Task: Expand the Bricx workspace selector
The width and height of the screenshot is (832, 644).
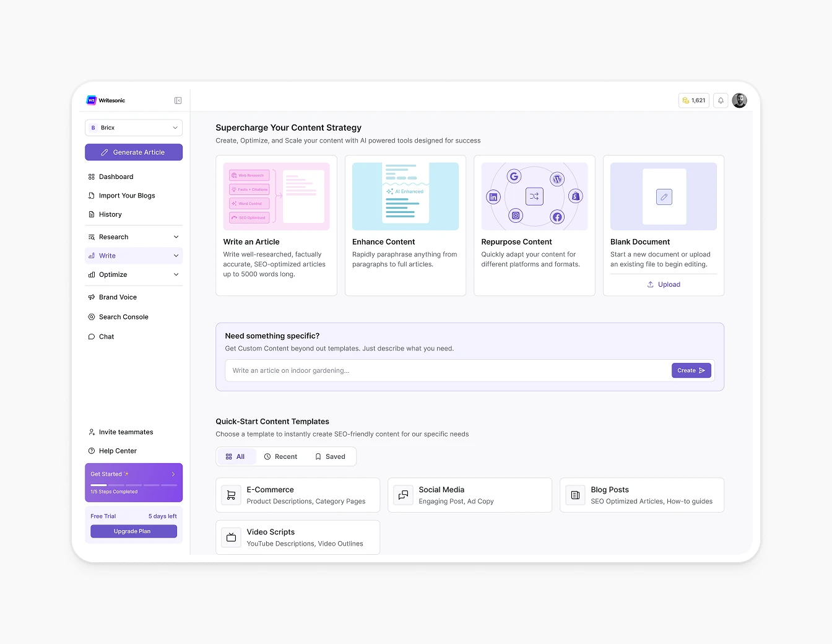Action: point(133,128)
